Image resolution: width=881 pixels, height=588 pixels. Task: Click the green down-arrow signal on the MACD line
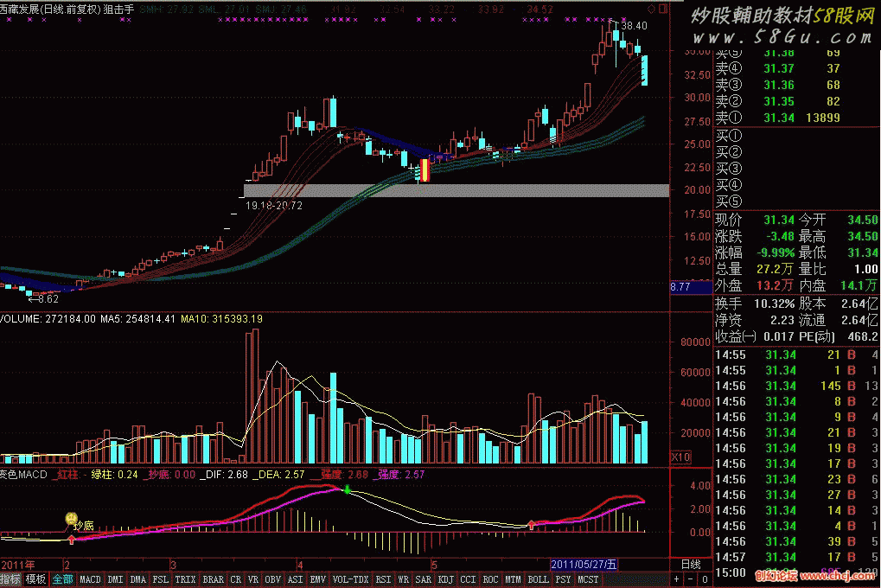[348, 489]
